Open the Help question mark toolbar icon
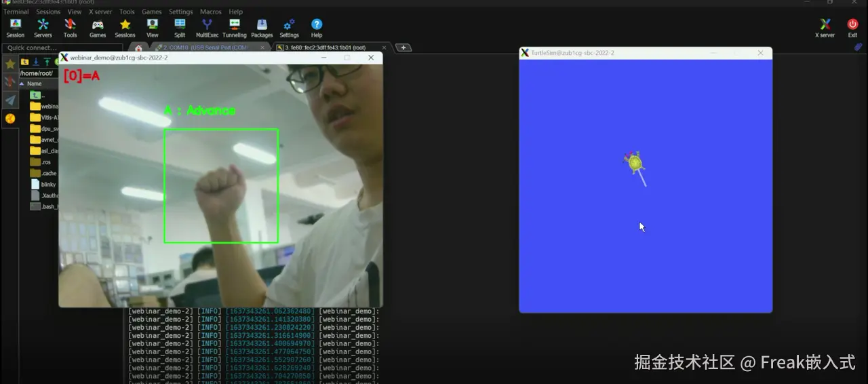This screenshot has width=868, height=384. (317, 28)
